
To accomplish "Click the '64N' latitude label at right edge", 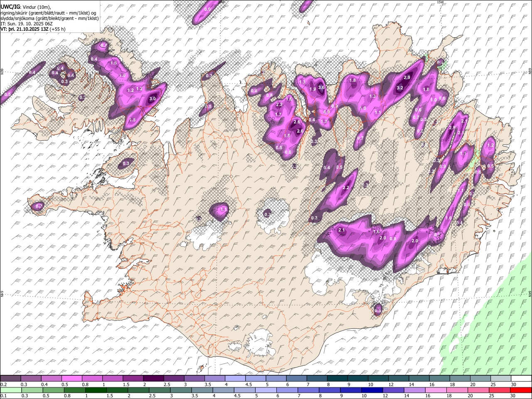I will pyautogui.click(x=530, y=293).
